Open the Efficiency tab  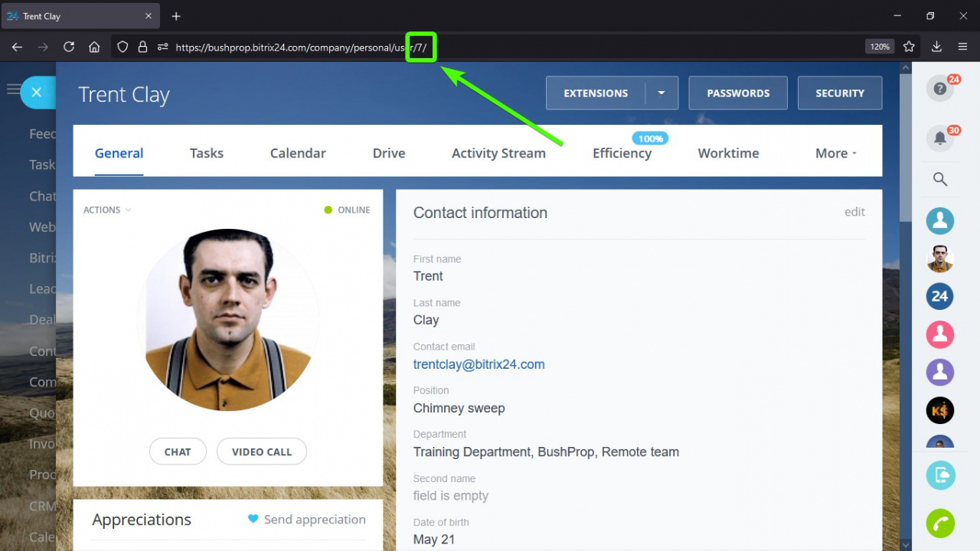pos(622,153)
